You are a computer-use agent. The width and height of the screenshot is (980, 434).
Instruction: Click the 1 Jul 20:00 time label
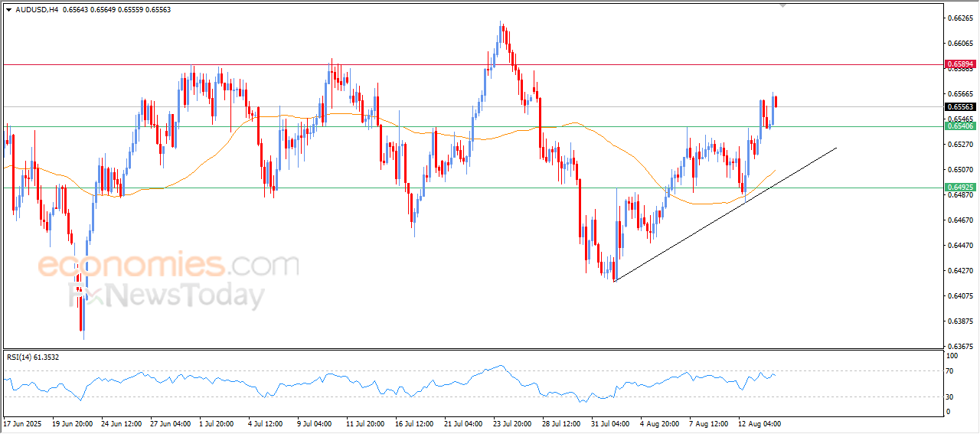pos(217,423)
